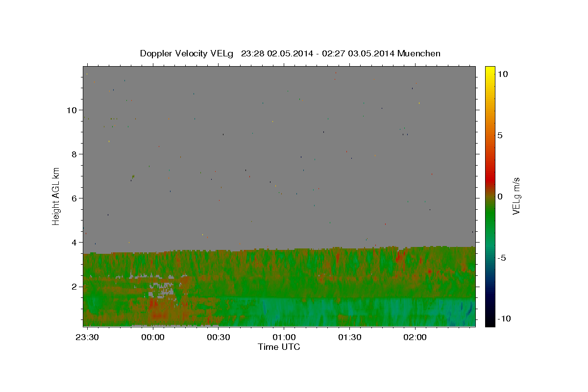Click the black bottom of the colorbar
Image resolution: width=588 pixels, height=392 pixels.
pos(490,322)
